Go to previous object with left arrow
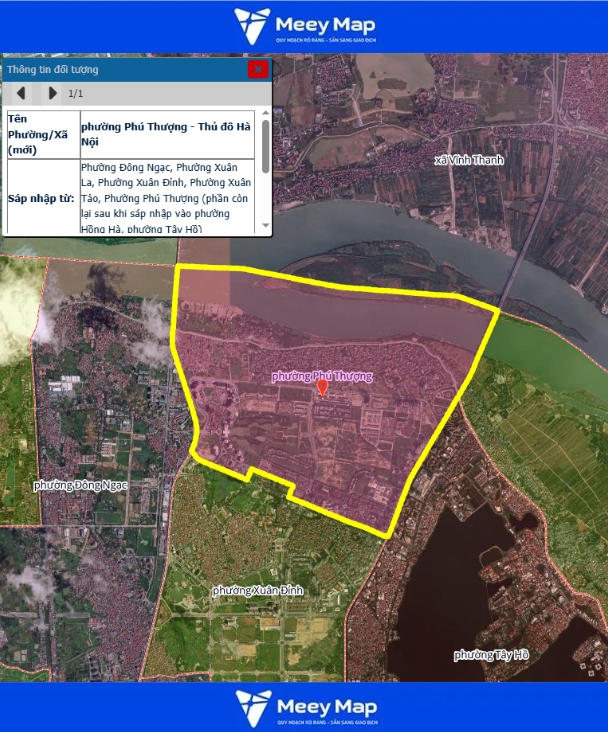 point(20,93)
